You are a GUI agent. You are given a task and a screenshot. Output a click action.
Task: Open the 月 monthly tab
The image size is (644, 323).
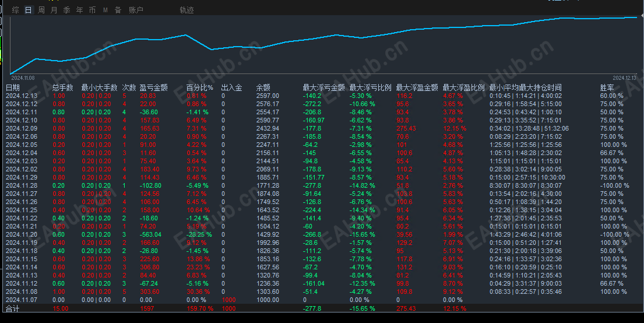coord(54,10)
